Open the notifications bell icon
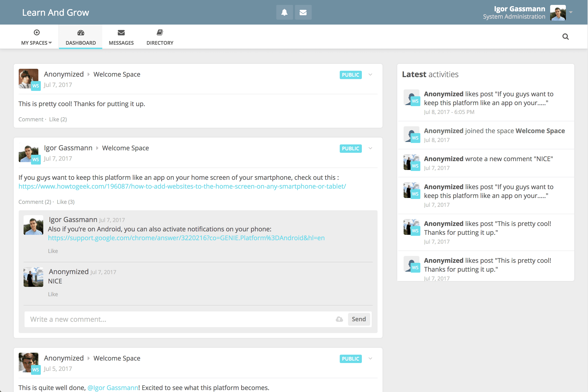Screen dimensions: 588x392 pyautogui.click(x=284, y=12)
